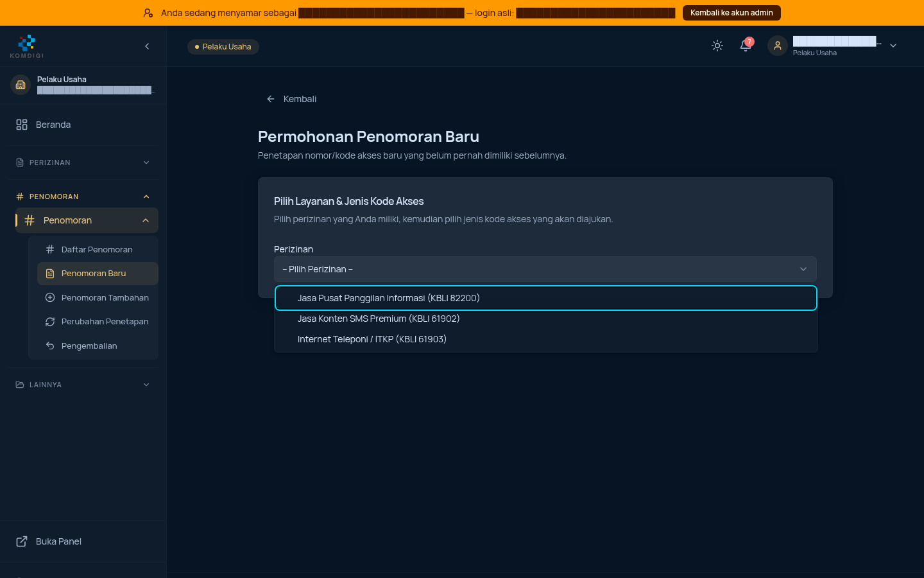Expand the LAINNYA section
Viewport: 924px width, 578px height.
coord(83,385)
